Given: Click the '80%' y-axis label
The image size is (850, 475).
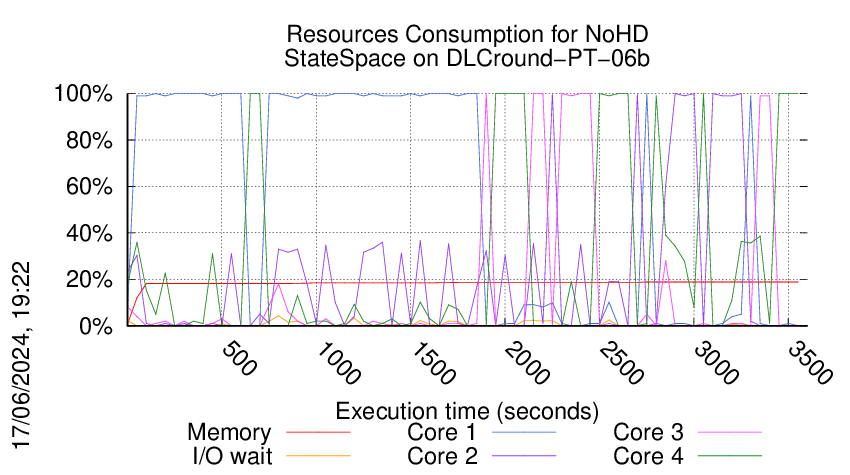Looking at the screenshot, I should [x=89, y=140].
